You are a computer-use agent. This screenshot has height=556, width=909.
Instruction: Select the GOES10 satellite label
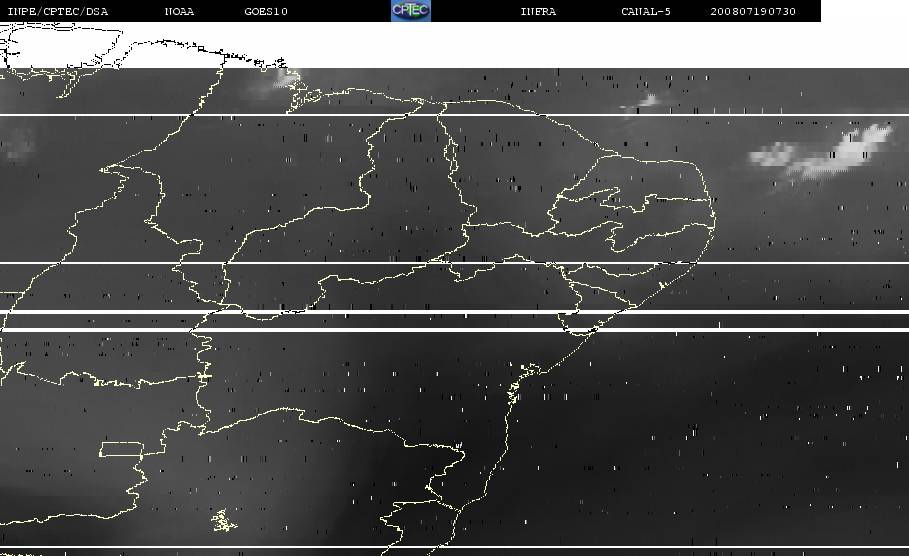pos(266,12)
